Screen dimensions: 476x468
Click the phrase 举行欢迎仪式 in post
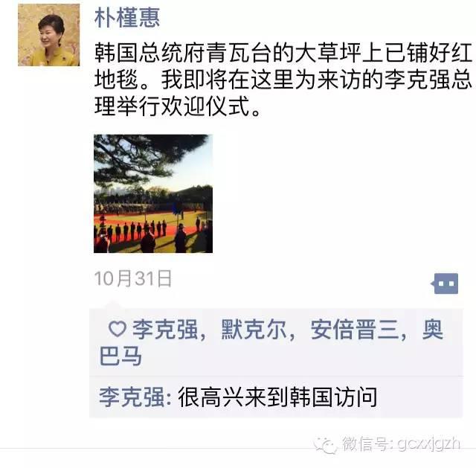(183, 106)
